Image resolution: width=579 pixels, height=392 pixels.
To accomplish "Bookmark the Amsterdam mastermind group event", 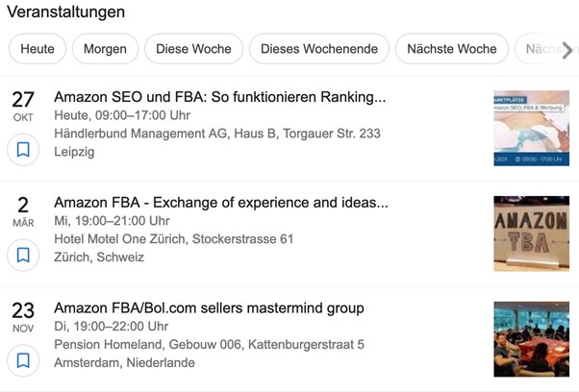I will (23, 360).
